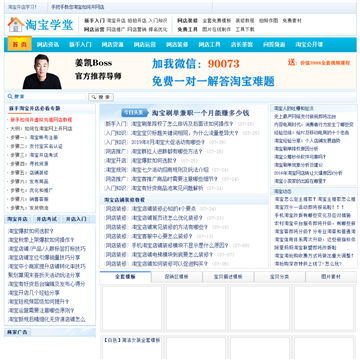Open 淘宝爆款如何选款 link in left list
This screenshot has height=360, width=360.
(x=31, y=231)
